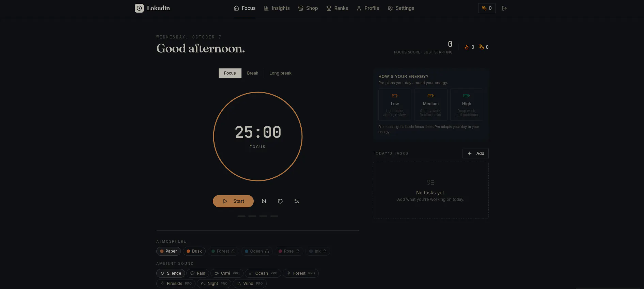Open timer settings sliders icon
Screen dimensions: 644x289
[297, 201]
